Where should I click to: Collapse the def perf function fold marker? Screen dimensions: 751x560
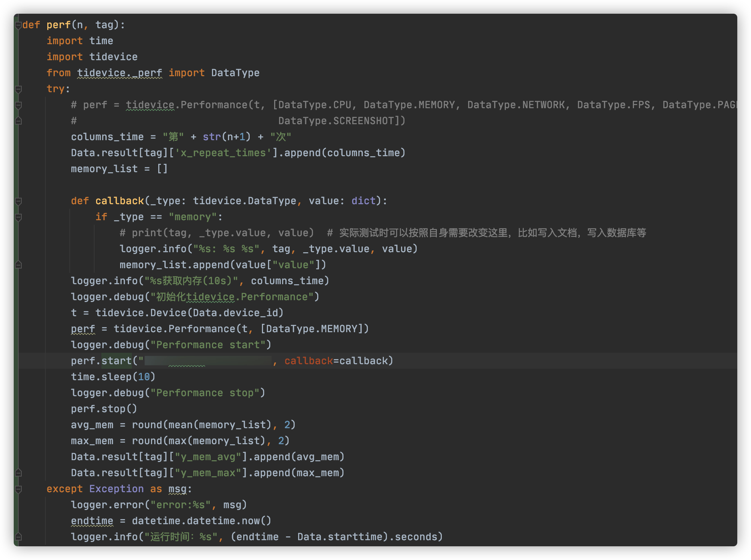point(18,25)
